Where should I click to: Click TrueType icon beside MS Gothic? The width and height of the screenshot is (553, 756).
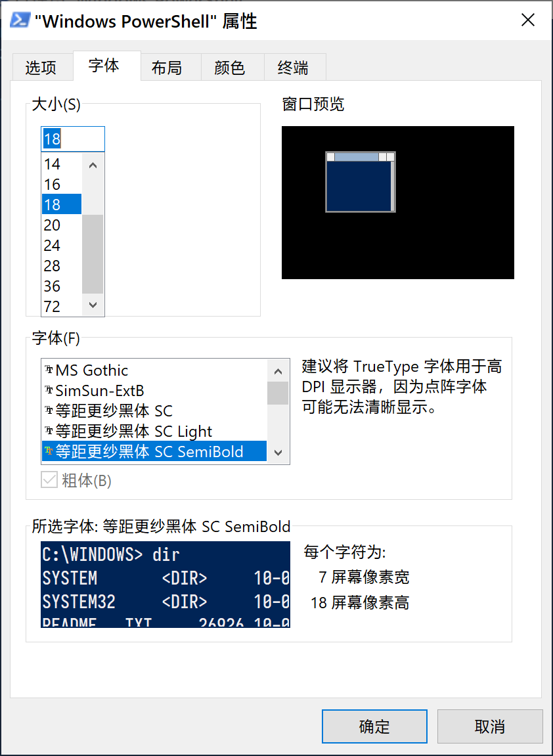pos(49,370)
